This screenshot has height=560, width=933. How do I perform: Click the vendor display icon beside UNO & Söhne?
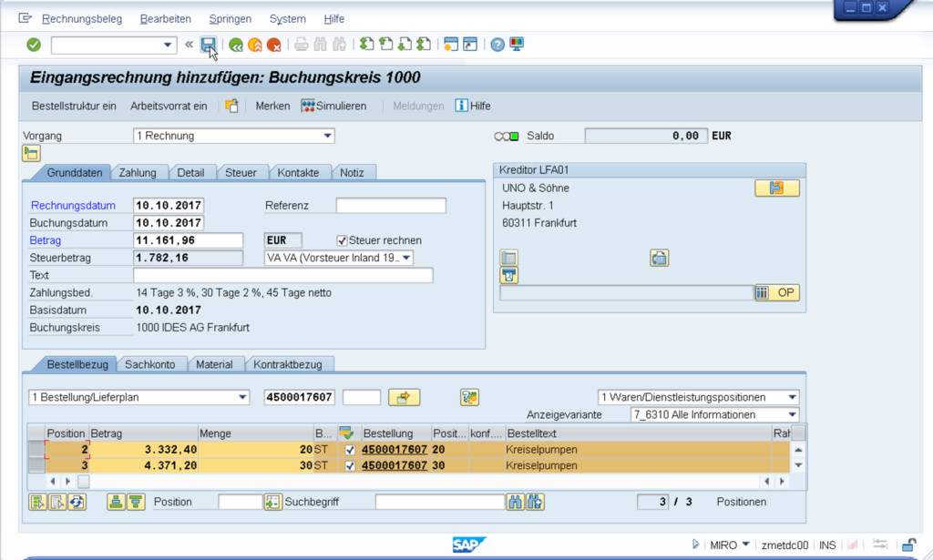click(x=776, y=188)
